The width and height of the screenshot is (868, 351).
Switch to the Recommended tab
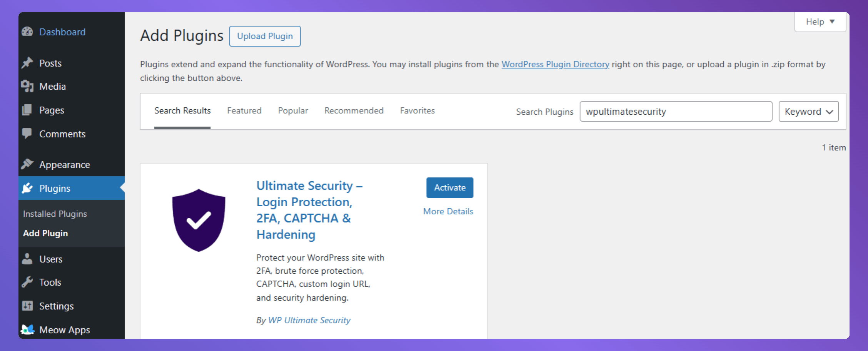[354, 110]
